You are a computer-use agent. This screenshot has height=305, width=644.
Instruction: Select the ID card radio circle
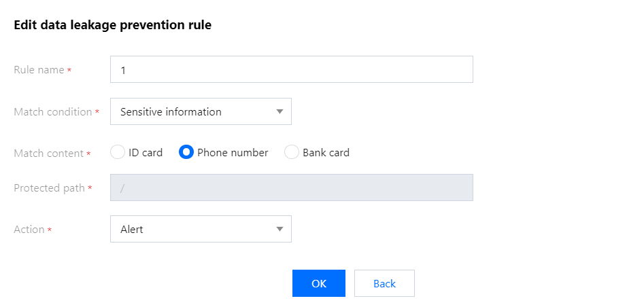[118, 152]
